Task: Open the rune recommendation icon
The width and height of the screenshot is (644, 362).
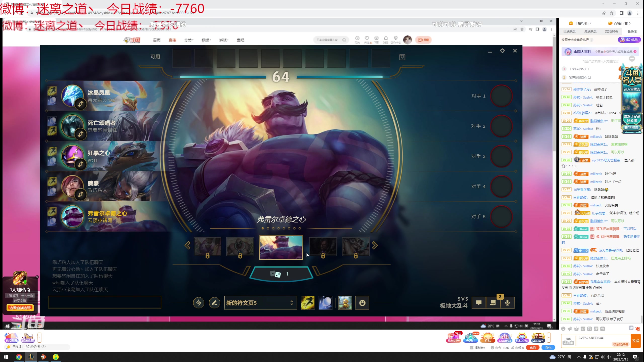Action: (x=198, y=303)
